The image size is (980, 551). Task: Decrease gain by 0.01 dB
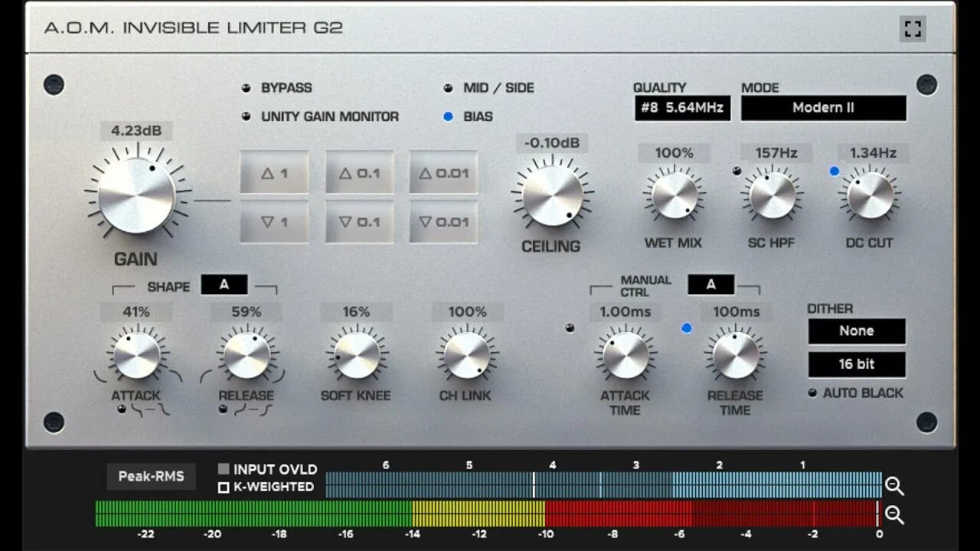pos(443,222)
